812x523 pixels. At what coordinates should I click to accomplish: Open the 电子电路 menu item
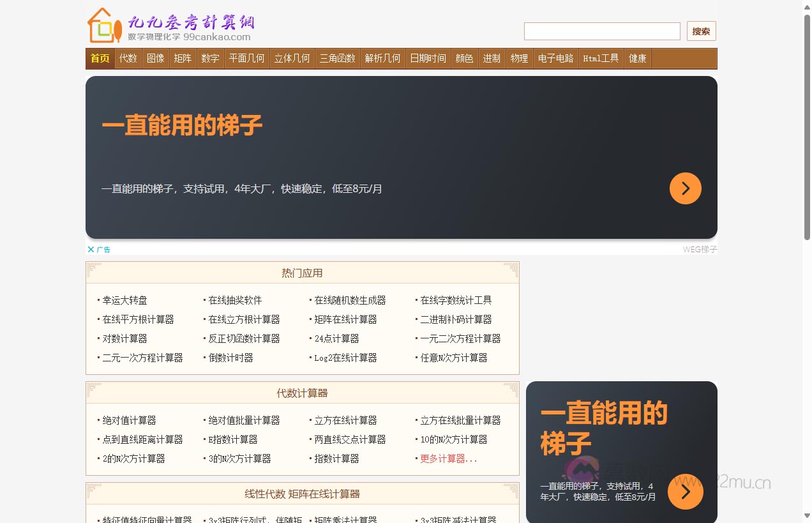(555, 58)
